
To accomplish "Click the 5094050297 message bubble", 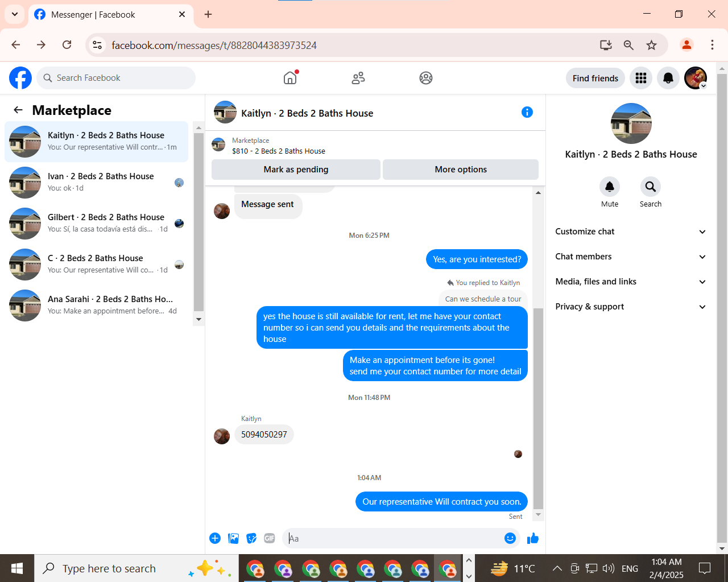I will tap(264, 435).
